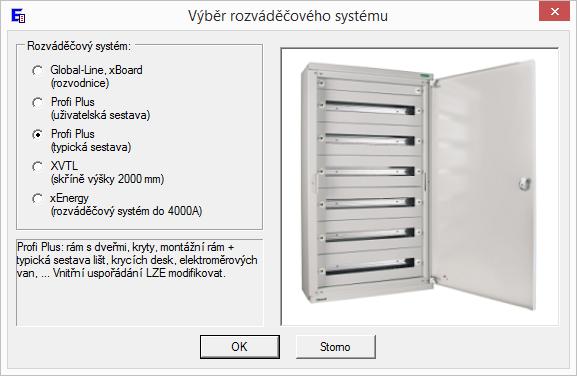Click the dialog title text

pos(288,16)
